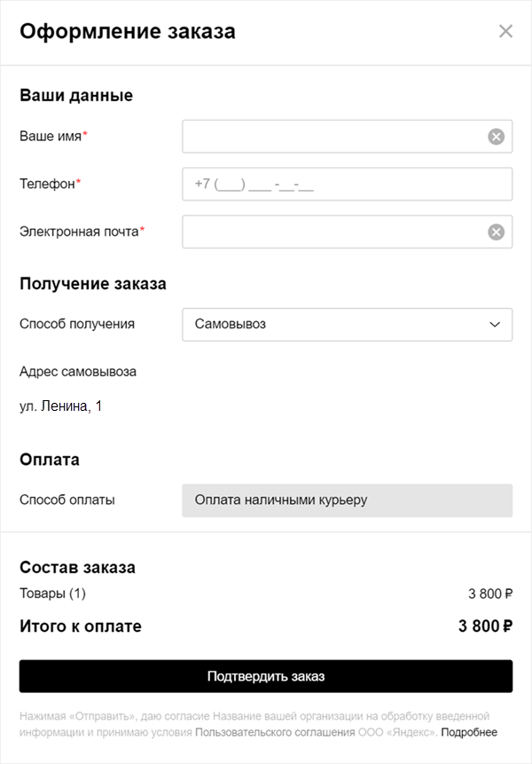Follow the Подробнее link
The height and width of the screenshot is (764, 532).
(x=469, y=732)
